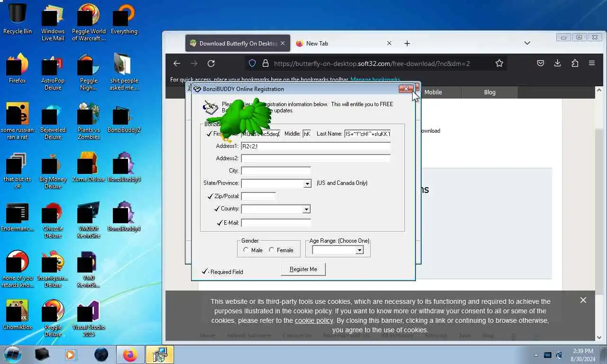Open Chuzzle Deluxe desktop shortcut
The width and height of the screenshot is (607, 364).
coord(53,219)
